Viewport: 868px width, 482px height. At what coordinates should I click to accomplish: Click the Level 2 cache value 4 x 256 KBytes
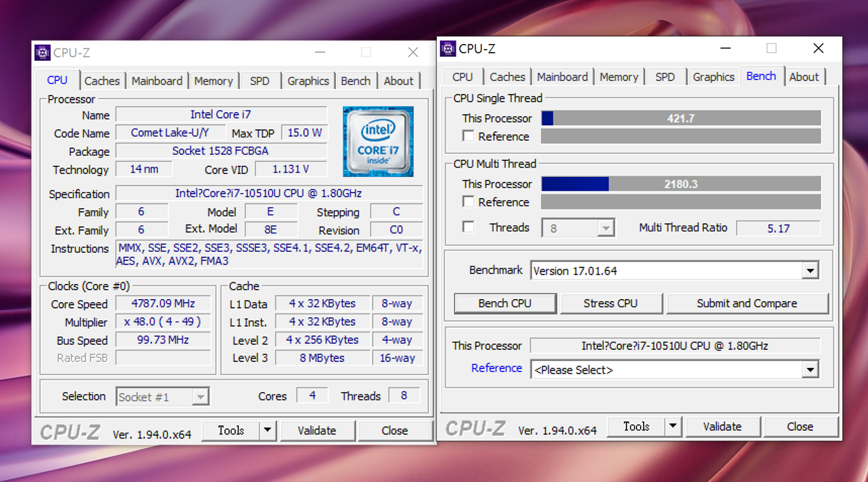pyautogui.click(x=323, y=340)
